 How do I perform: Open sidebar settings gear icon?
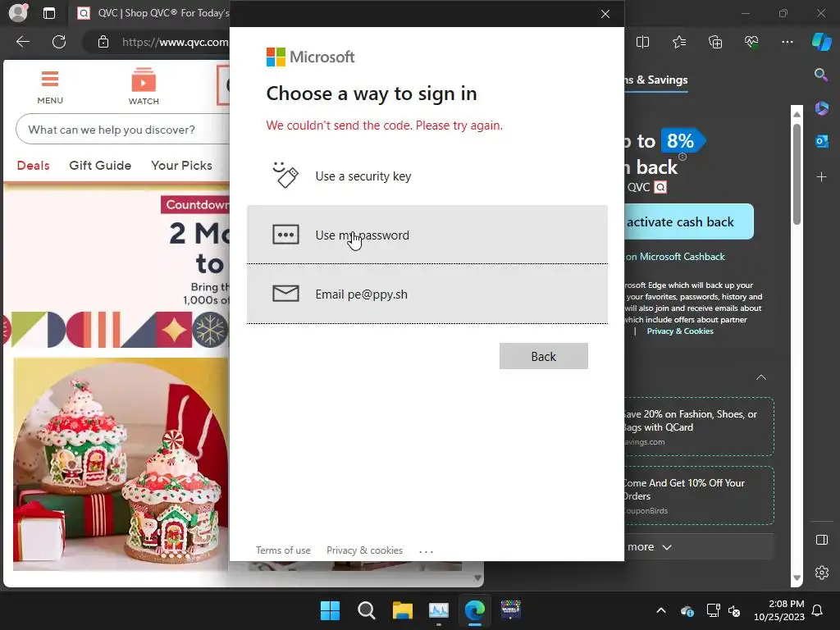click(x=822, y=573)
